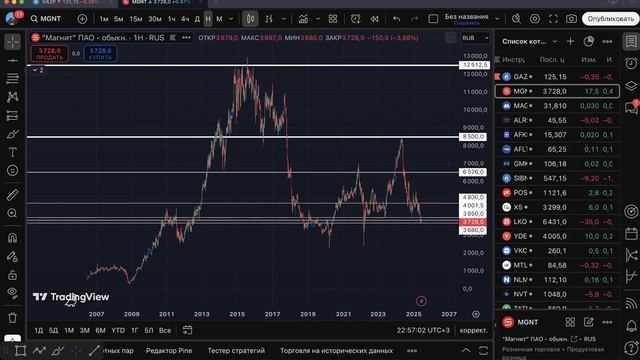Open the notifications bell

tap(631, 326)
